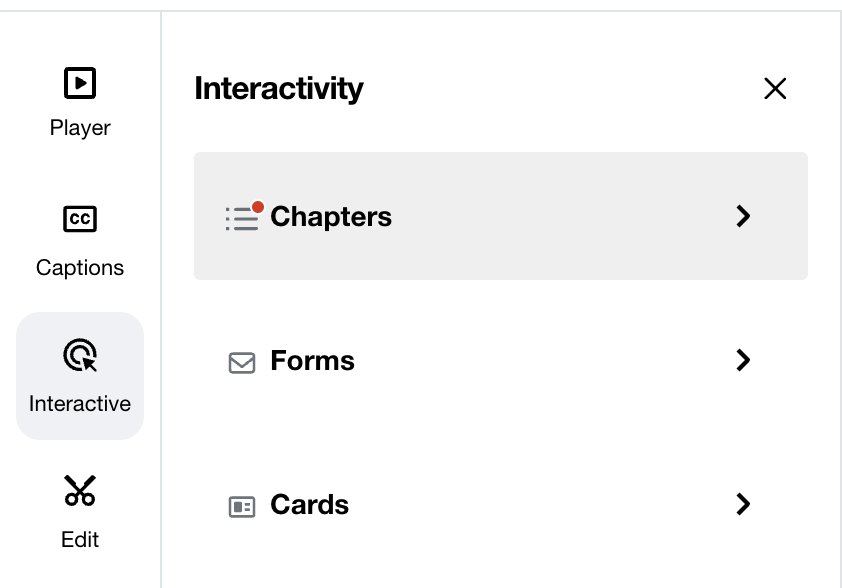The width and height of the screenshot is (842, 588).
Task: Open the Cards text entry
Action: [309, 505]
